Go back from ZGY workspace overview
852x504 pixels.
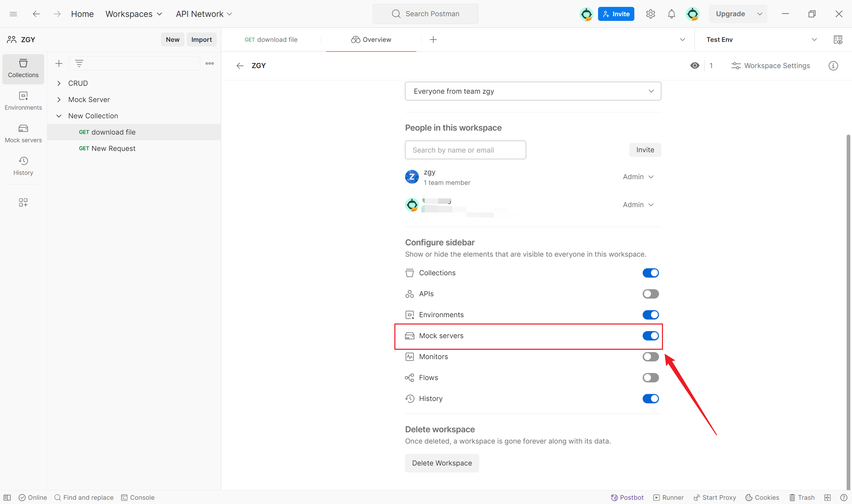click(x=240, y=66)
